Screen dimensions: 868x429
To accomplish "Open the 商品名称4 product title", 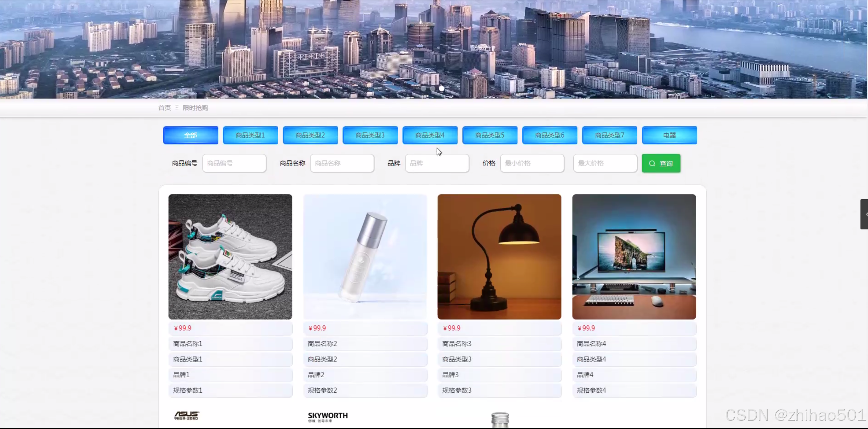I will [591, 344].
